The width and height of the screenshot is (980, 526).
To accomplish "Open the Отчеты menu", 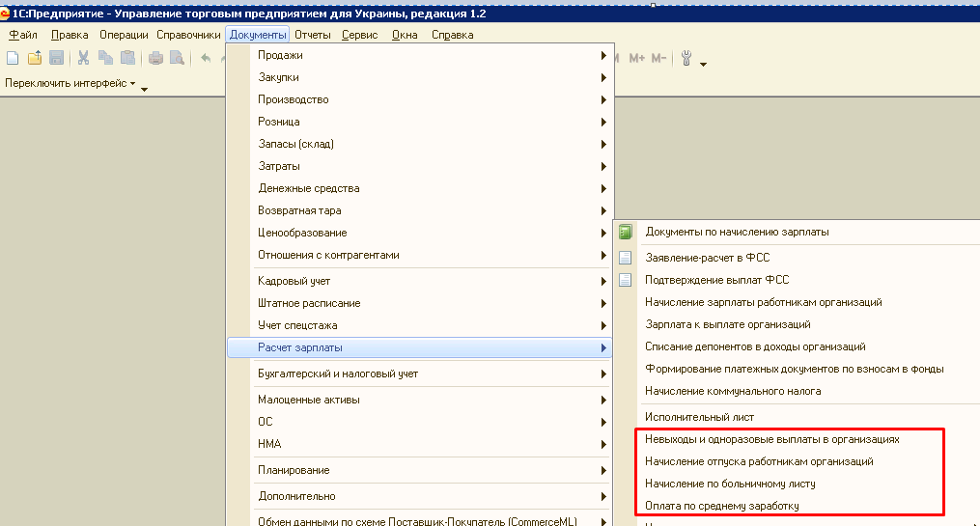I will tap(313, 35).
